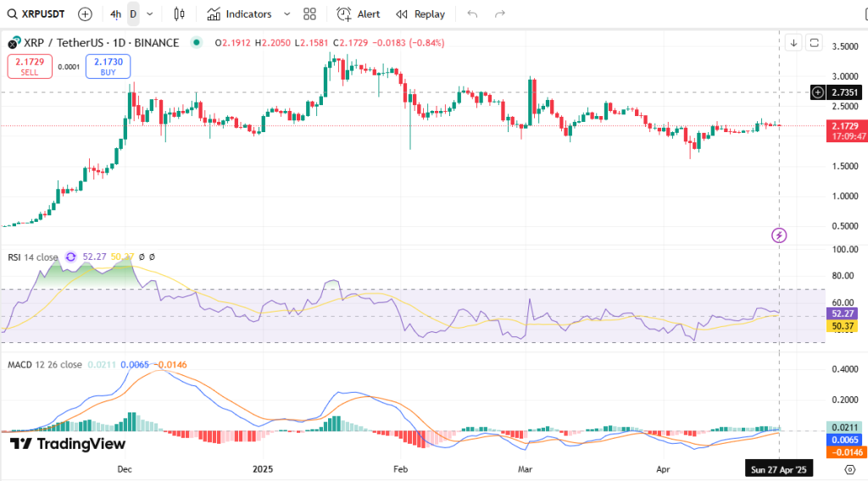Click the RSI refresh cycle icon
The height and width of the screenshot is (481, 868).
(x=71, y=257)
